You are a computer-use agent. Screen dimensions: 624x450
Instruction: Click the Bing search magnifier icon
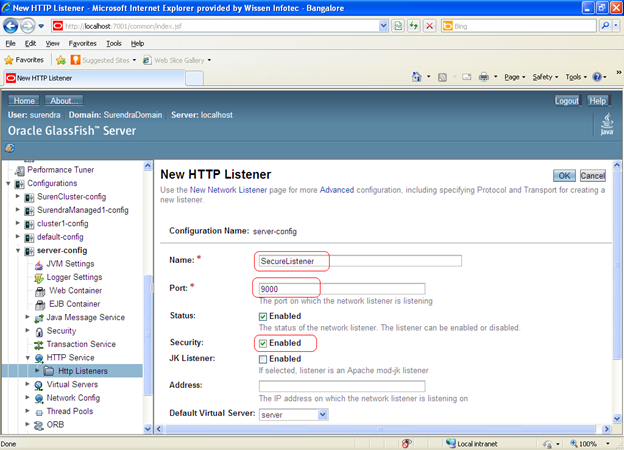tap(605, 26)
